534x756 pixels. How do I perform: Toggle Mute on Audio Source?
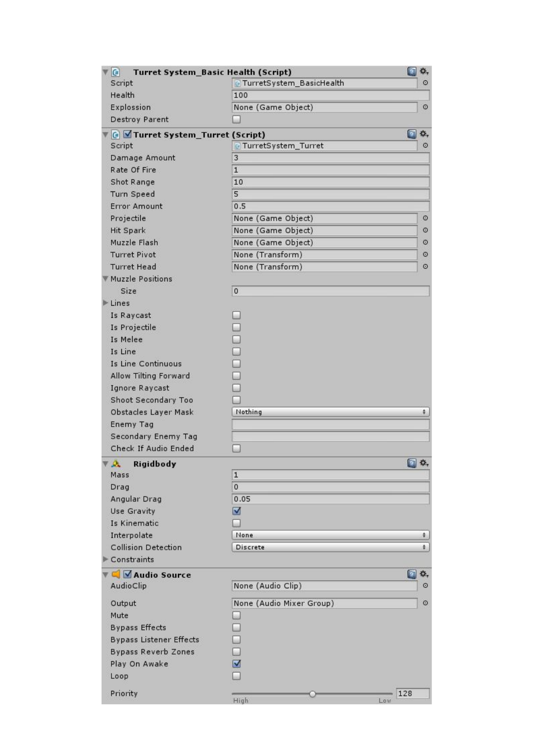[x=236, y=615]
